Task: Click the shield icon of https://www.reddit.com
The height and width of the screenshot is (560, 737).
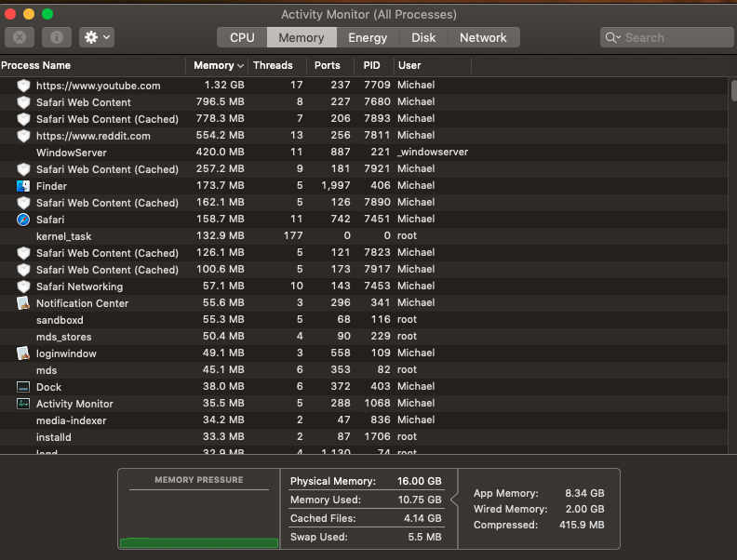Action: tap(23, 136)
